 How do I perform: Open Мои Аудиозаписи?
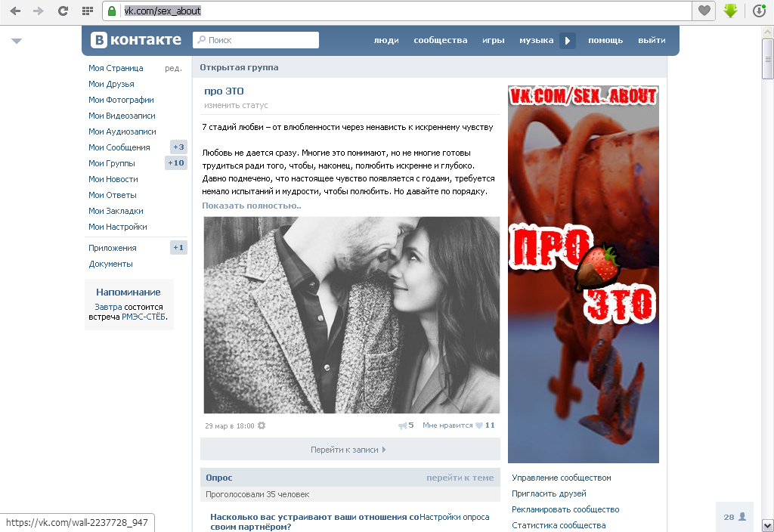tap(122, 131)
